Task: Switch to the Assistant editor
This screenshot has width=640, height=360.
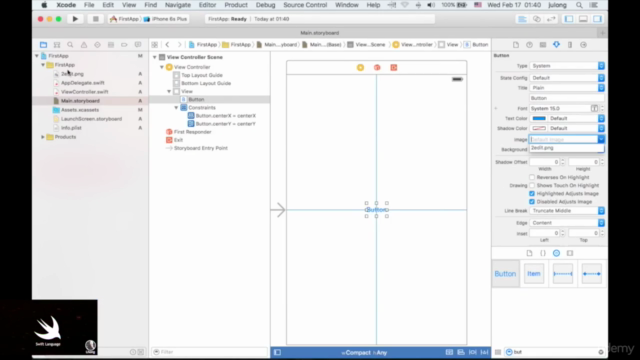Action: click(x=537, y=19)
